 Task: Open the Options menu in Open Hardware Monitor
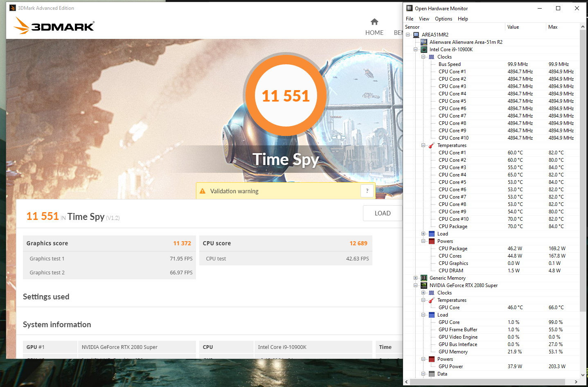pos(444,19)
